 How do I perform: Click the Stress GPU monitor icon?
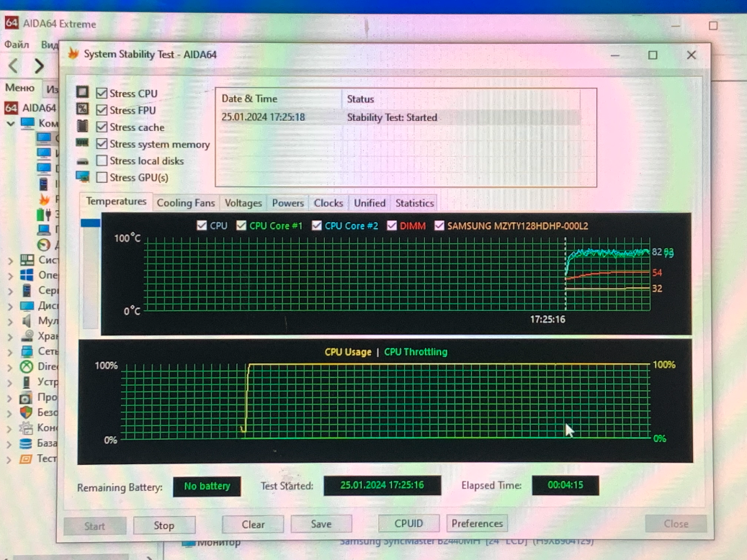tap(82, 177)
